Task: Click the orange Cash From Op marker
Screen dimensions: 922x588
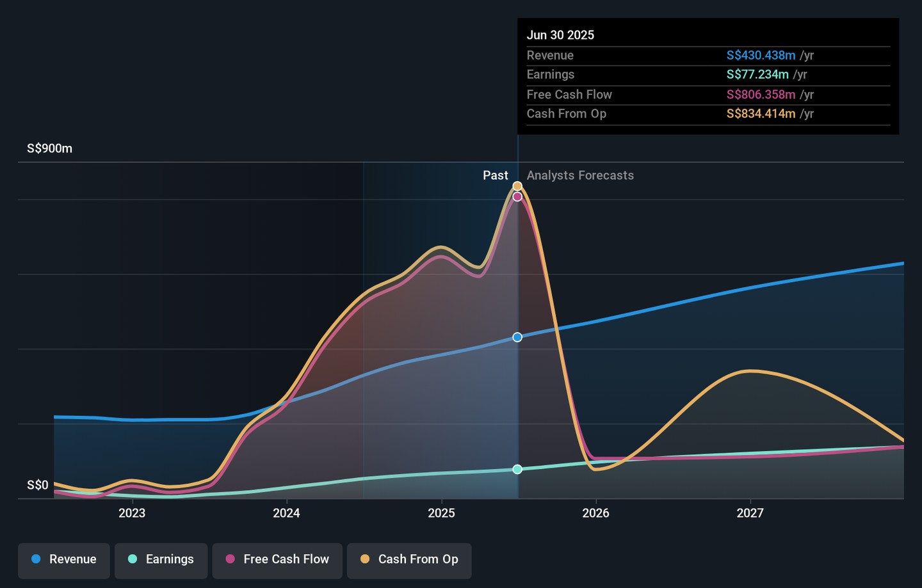Action: coord(517,186)
